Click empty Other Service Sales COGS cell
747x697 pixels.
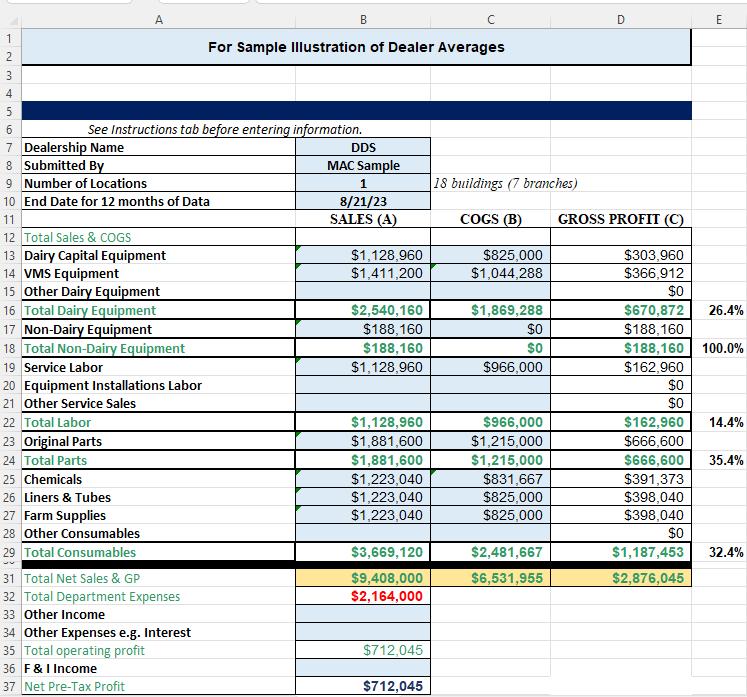coord(491,403)
